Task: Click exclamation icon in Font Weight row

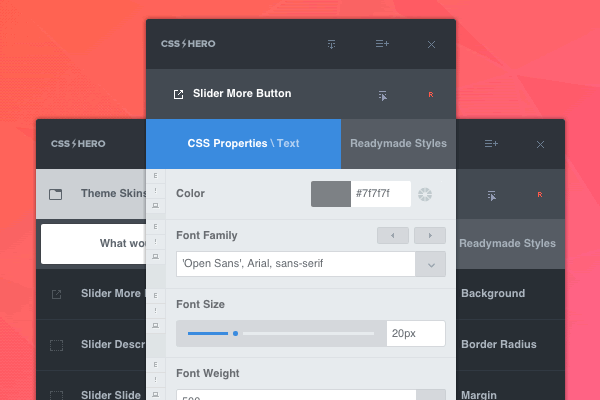Action: point(155,379)
